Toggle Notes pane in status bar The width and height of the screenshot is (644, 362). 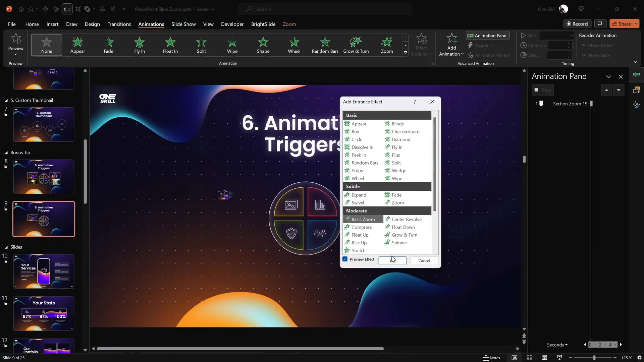click(x=492, y=358)
